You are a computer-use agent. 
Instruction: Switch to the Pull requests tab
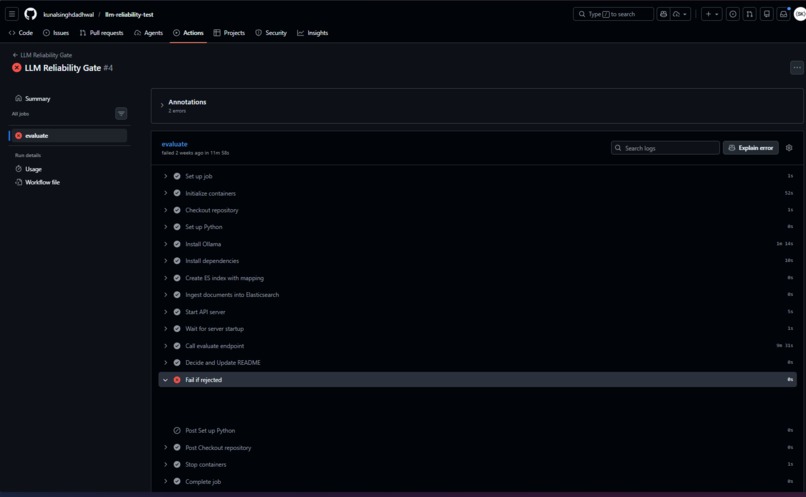pos(101,33)
